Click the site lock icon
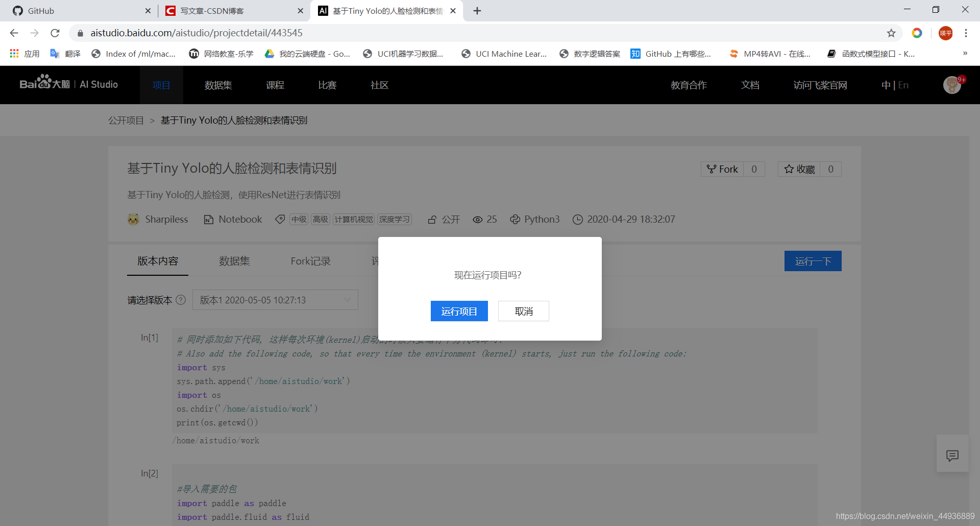 [x=80, y=33]
